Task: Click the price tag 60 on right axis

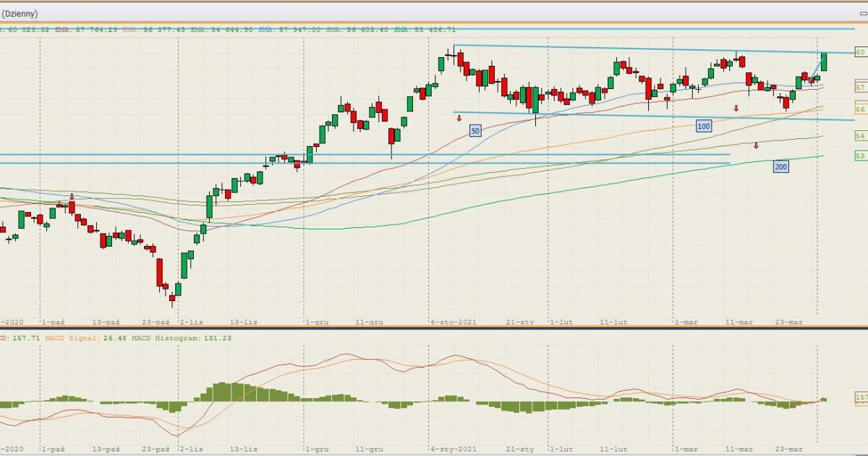Action: tap(860, 52)
